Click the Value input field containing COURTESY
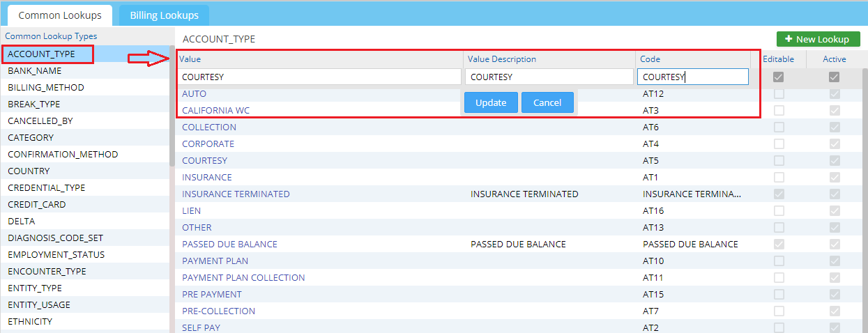868x333 pixels. pyautogui.click(x=320, y=77)
